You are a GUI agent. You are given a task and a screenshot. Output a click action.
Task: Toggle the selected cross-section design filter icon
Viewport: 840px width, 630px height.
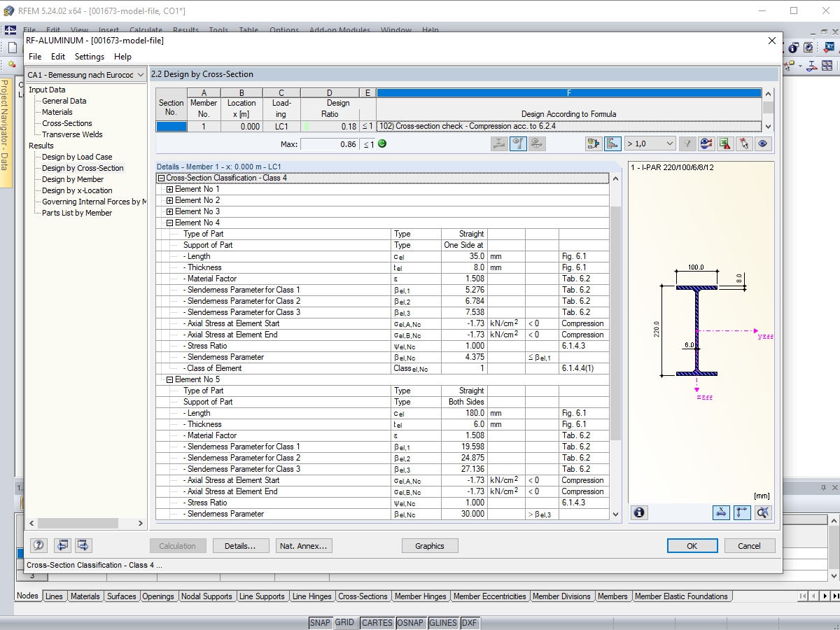coord(518,143)
